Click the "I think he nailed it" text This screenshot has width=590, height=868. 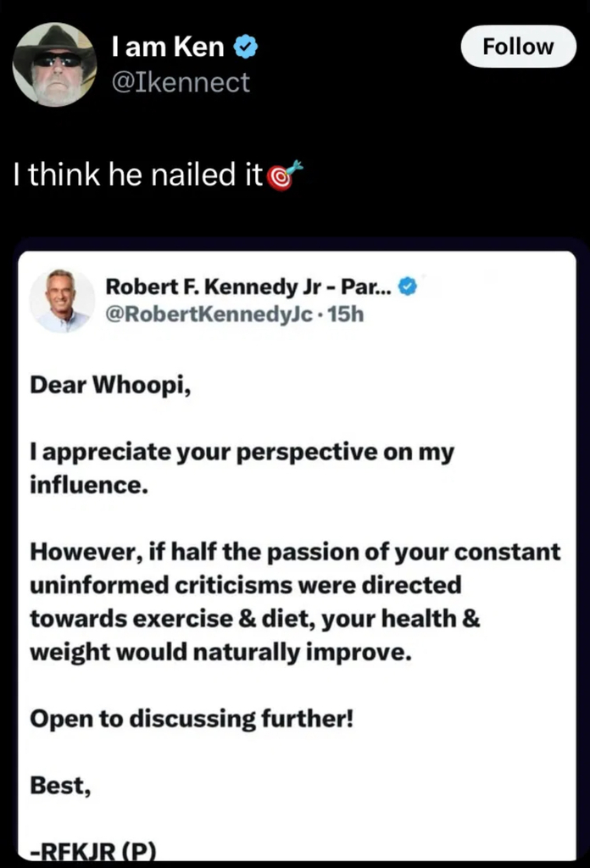[139, 175]
